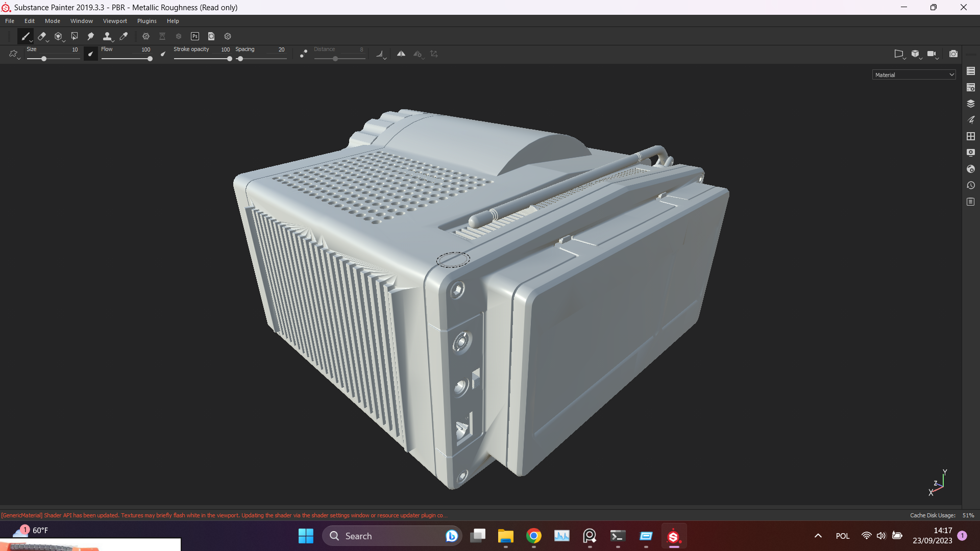Click the stencil transform icon

click(433, 54)
